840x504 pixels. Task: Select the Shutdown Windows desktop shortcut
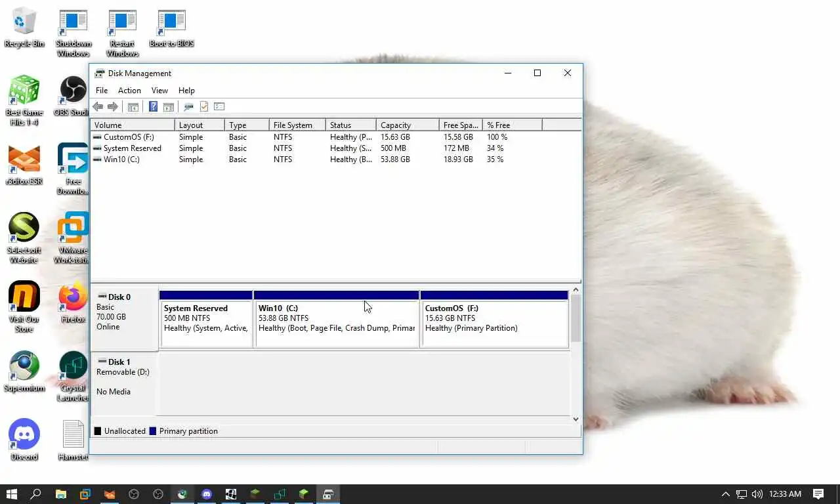[73, 33]
